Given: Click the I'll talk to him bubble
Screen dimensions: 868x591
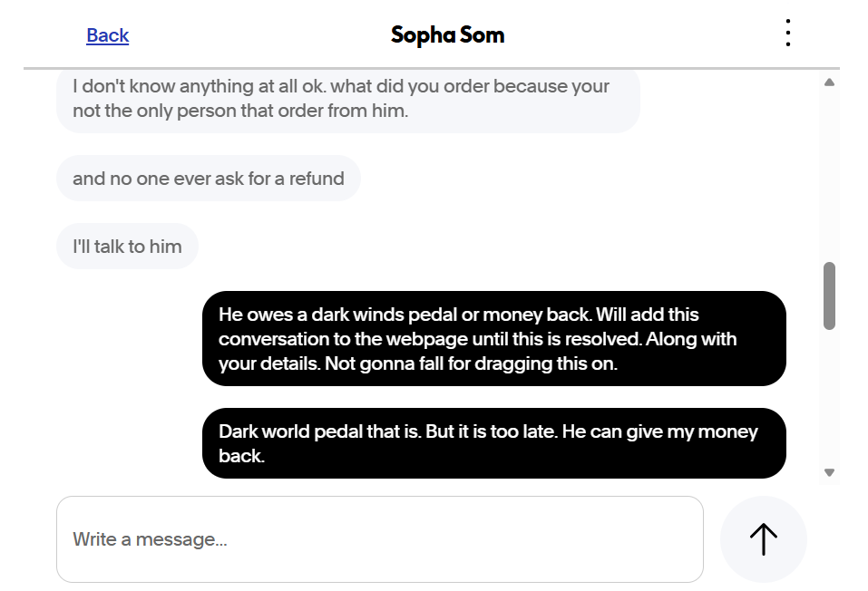Looking at the screenshot, I should (x=127, y=246).
